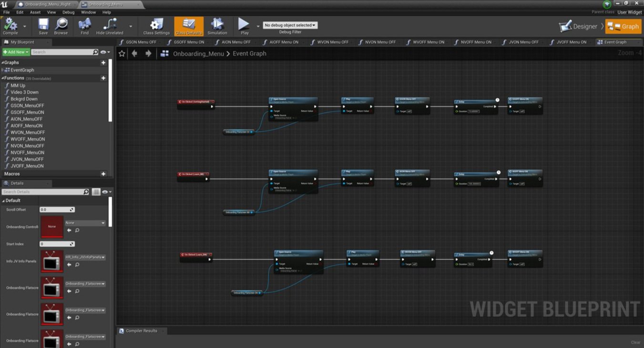This screenshot has width=644, height=348.
Task: Open HR_Info_JVInfoPanels asset dropdown
Action: pyautogui.click(x=85, y=257)
